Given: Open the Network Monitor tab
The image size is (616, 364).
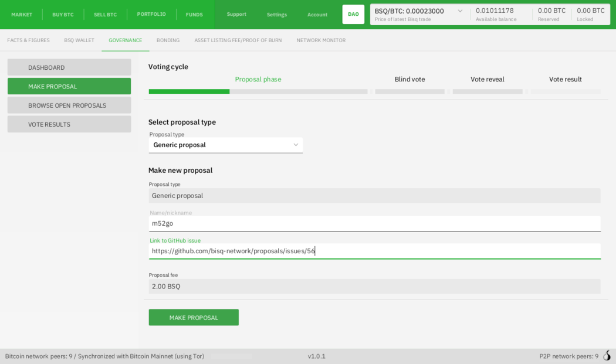Looking at the screenshot, I should [321, 40].
